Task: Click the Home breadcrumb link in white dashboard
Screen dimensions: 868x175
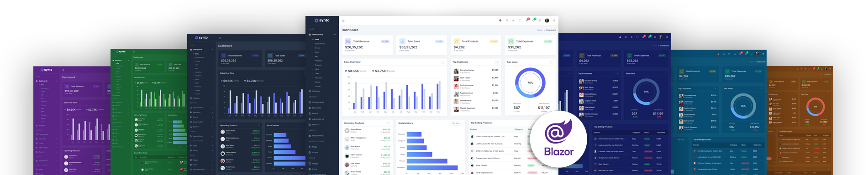Action: click(540, 30)
